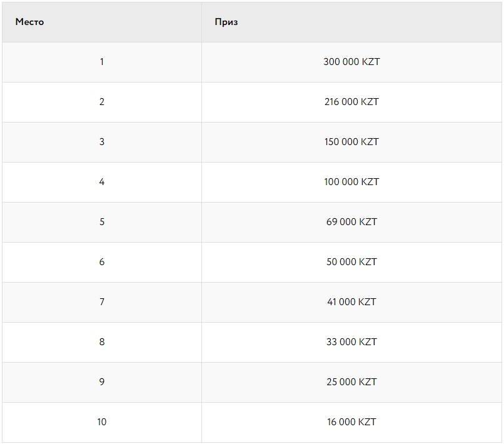The height and width of the screenshot is (444, 504).
Task: Select the place 7 cell
Action: [102, 302]
